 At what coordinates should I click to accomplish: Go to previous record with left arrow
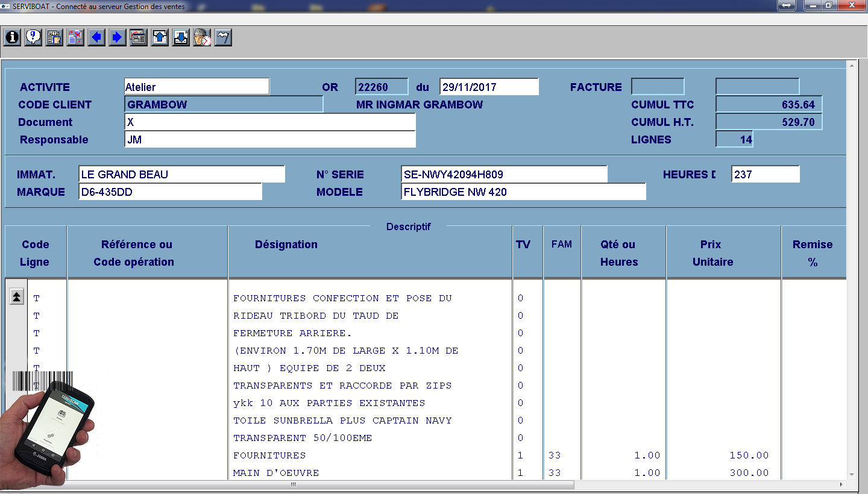click(96, 37)
